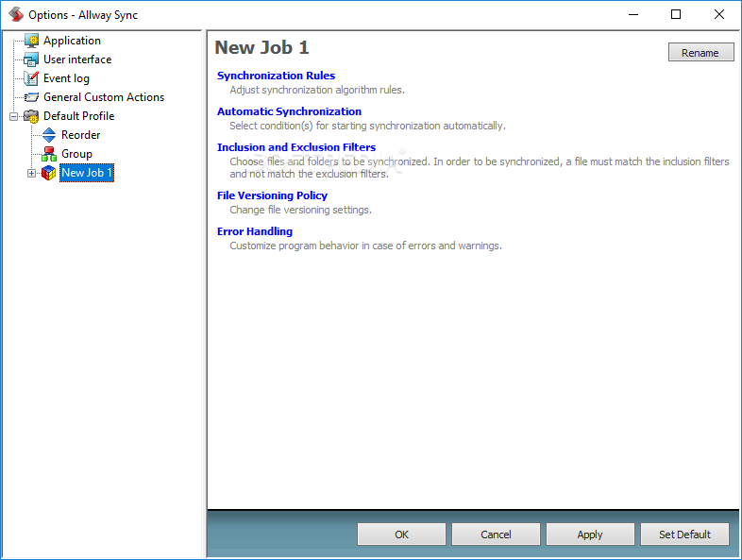This screenshot has height=560, width=742.
Task: Open Inclusion and Exclusion Filters link
Action: [296, 147]
